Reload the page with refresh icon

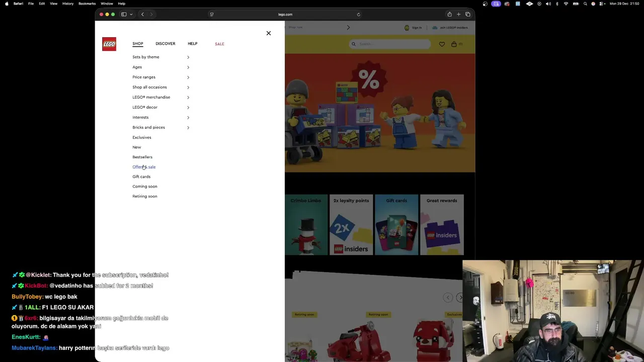[358, 15]
